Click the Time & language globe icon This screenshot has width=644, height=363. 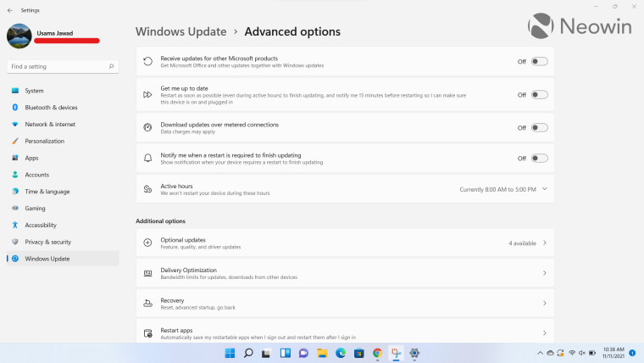pos(15,191)
